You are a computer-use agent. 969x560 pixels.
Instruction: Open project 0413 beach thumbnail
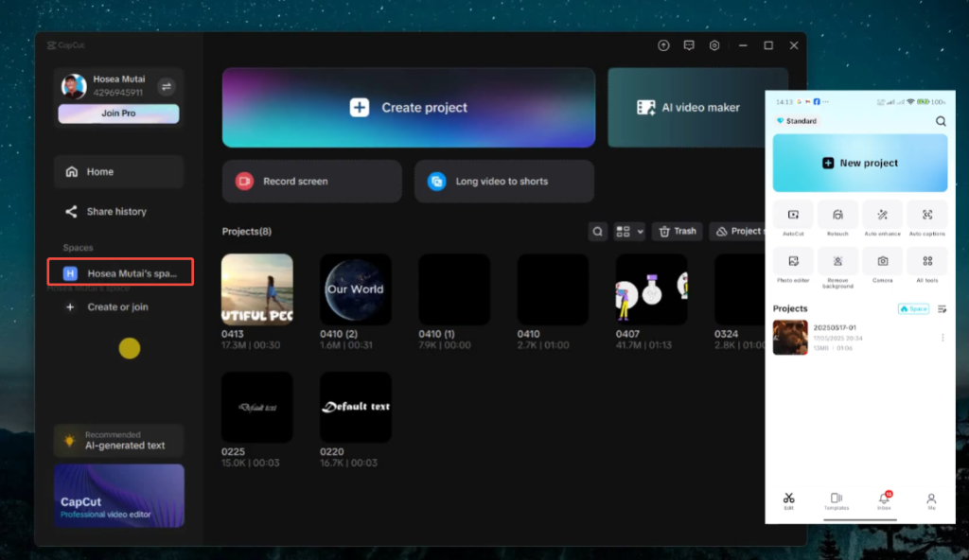click(x=257, y=289)
